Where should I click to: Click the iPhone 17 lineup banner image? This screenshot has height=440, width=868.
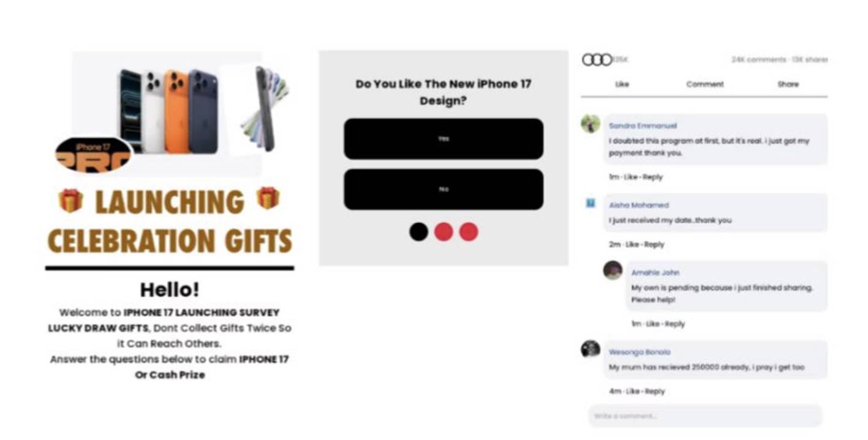[x=181, y=113]
